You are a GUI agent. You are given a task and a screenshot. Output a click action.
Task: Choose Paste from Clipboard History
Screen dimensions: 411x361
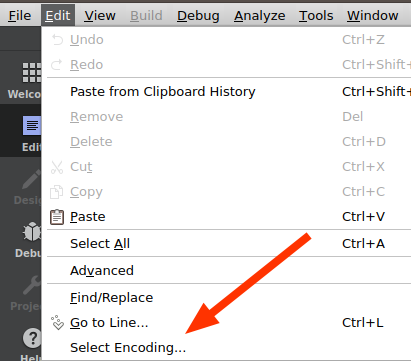(x=229, y=92)
